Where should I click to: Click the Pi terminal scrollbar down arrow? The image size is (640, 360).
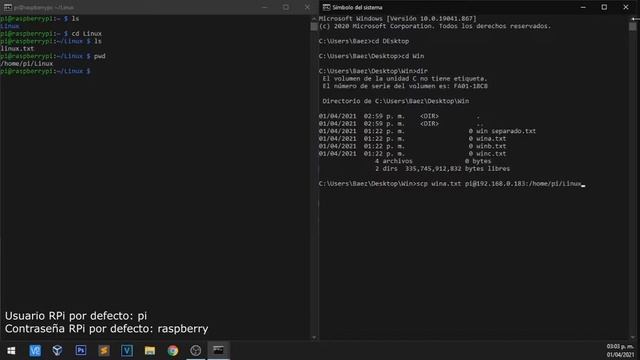point(314,337)
